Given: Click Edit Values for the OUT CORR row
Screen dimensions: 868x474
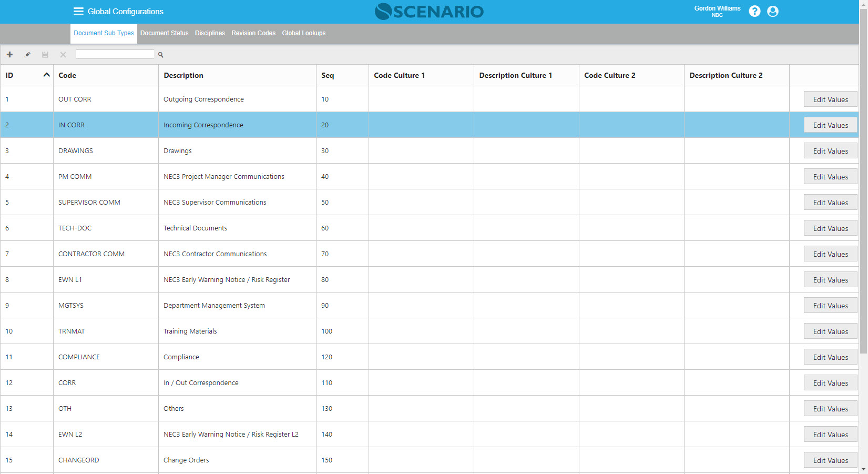Looking at the screenshot, I should (x=830, y=99).
